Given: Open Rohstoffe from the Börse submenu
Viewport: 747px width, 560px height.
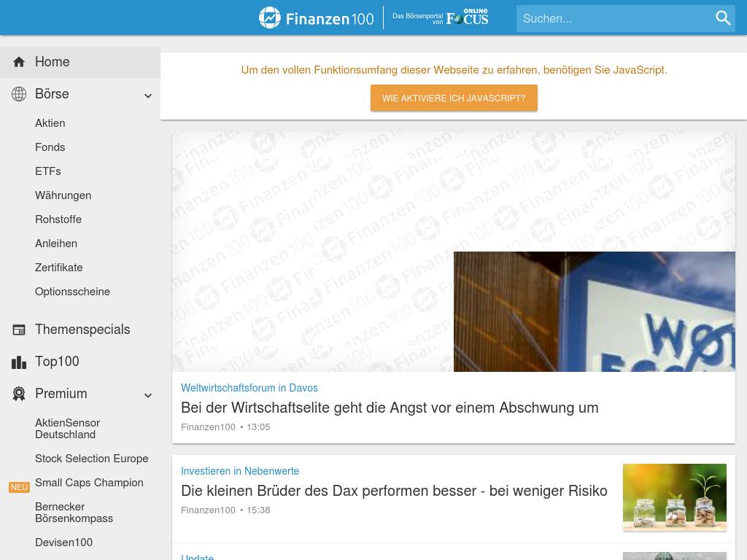Looking at the screenshot, I should click(58, 219).
